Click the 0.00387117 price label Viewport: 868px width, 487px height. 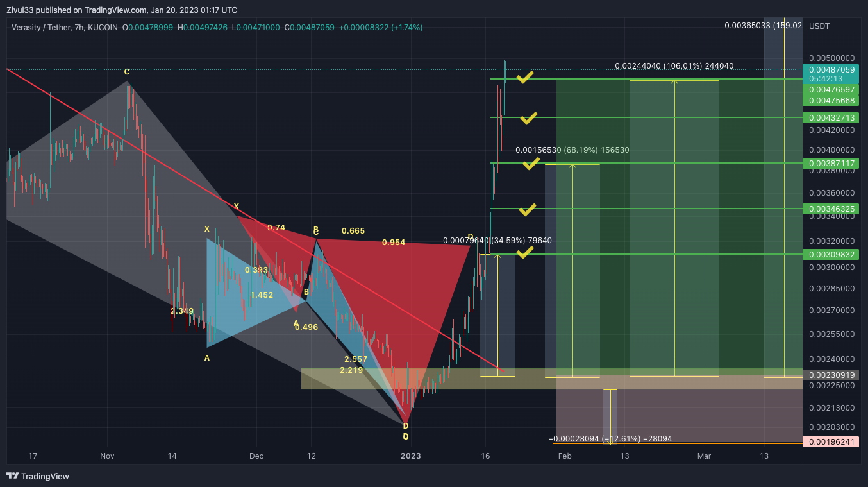pyautogui.click(x=831, y=164)
